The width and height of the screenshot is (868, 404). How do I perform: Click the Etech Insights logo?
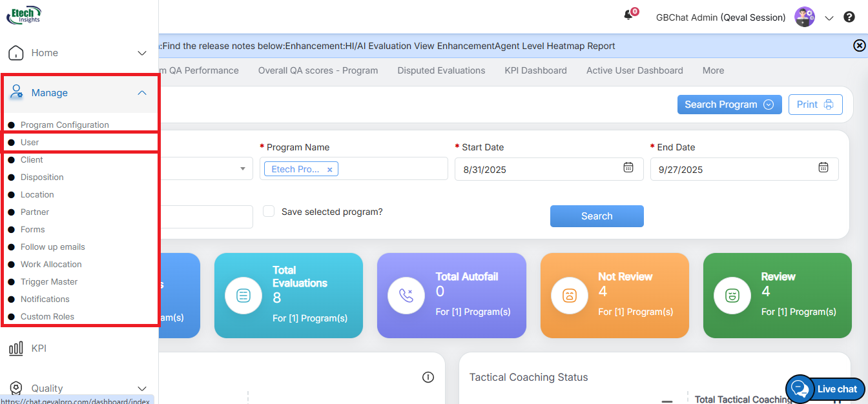[24, 14]
